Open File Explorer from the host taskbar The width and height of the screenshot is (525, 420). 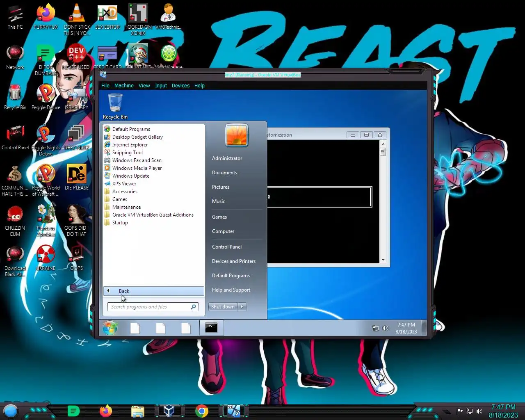coord(138,411)
